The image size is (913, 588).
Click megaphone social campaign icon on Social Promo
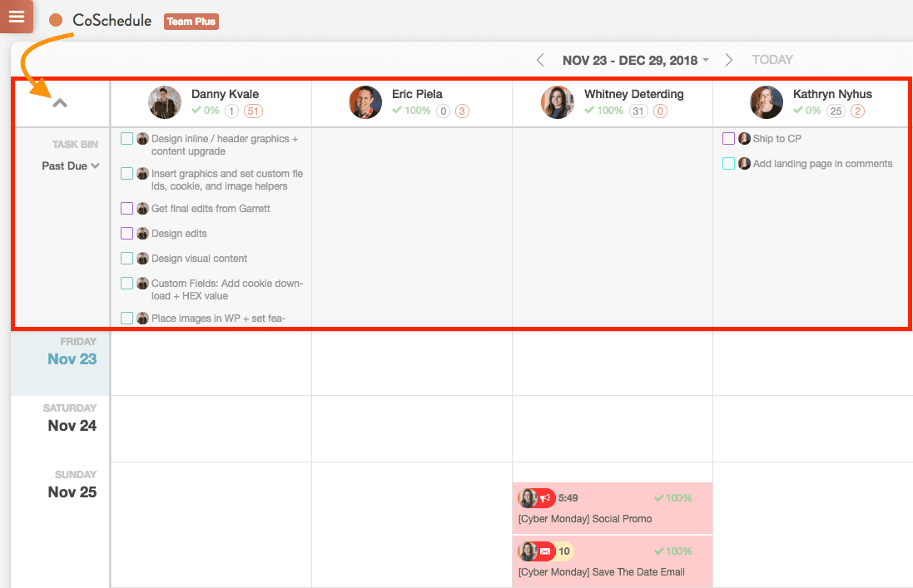(545, 498)
